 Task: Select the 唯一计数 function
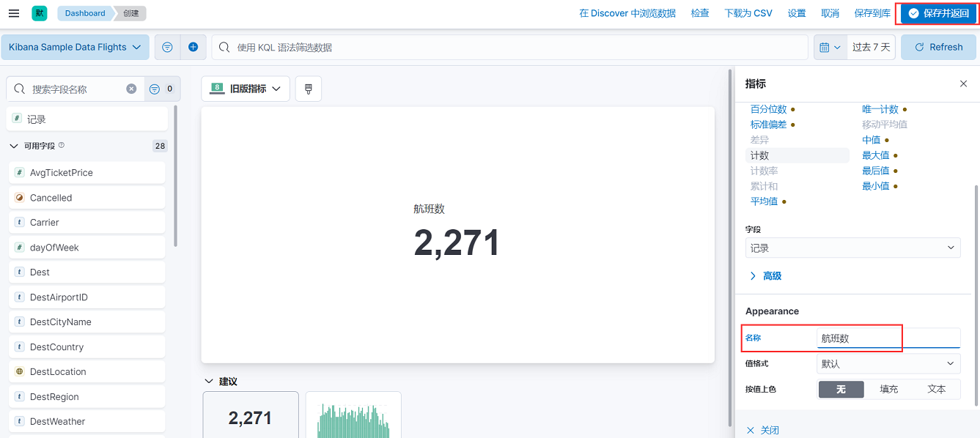click(880, 109)
